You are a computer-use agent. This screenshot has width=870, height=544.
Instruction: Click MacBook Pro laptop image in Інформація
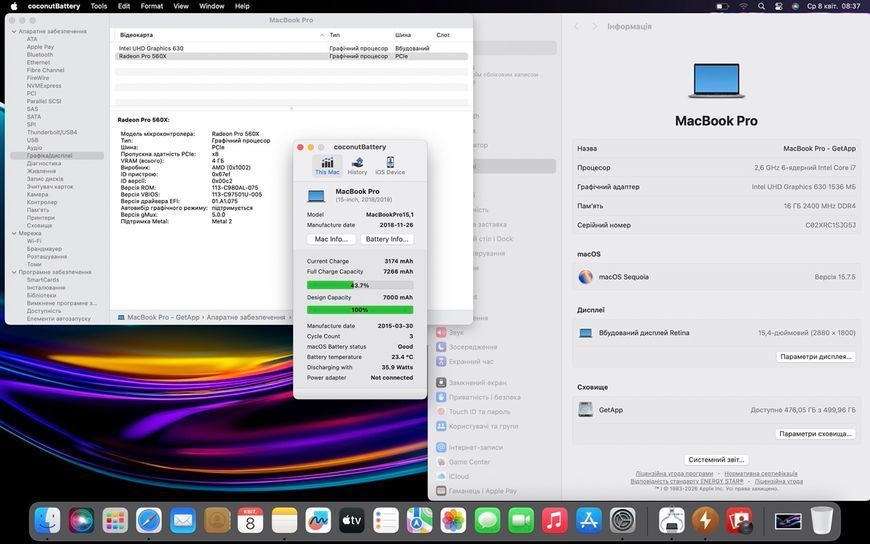716,81
